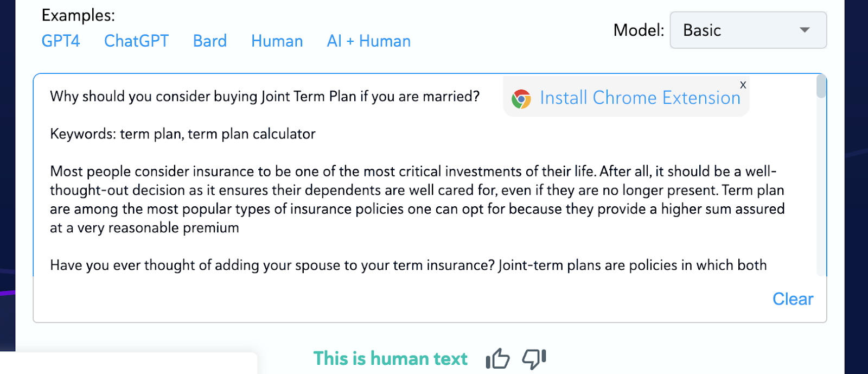Screen dimensions: 868x374
Task: Click the 'Have you ever thought' sentence
Action: click(409, 265)
